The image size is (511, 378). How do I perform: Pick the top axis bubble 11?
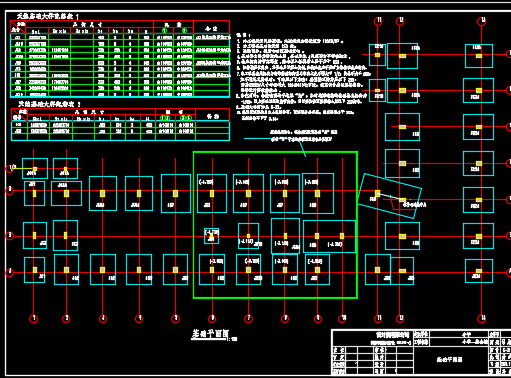[378, 21]
